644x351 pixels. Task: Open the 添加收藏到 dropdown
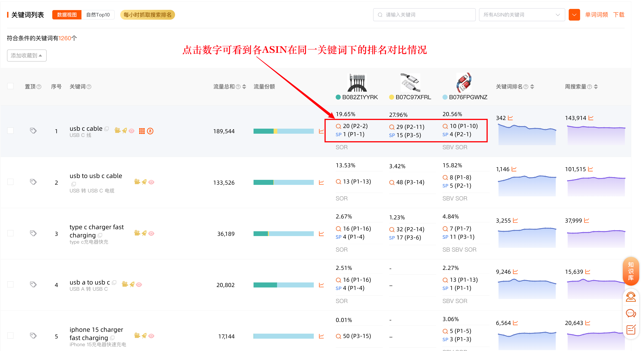pos(27,56)
